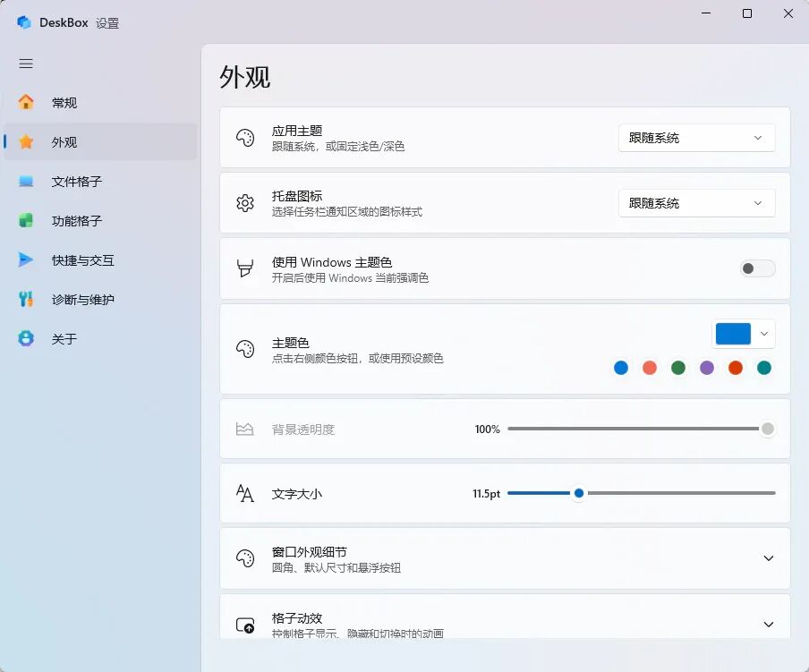
Task: Click the star icon beside 外观
Action: [x=26, y=141]
